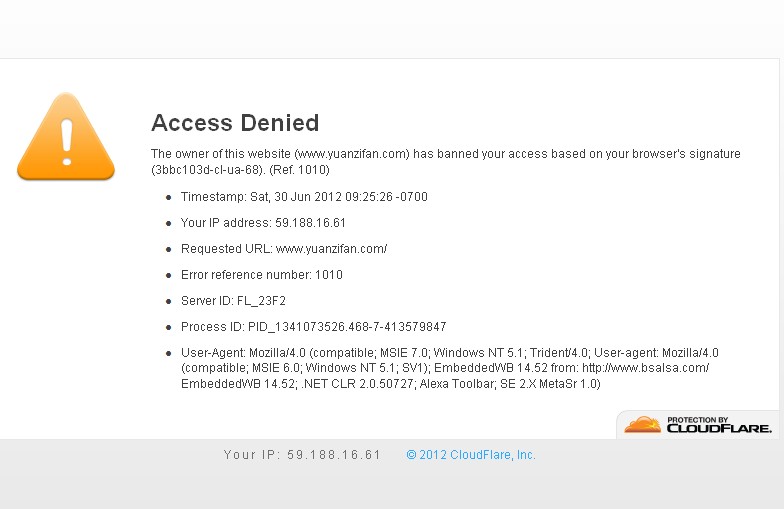
Task: Click the Your IP address list entry
Action: tap(263, 223)
